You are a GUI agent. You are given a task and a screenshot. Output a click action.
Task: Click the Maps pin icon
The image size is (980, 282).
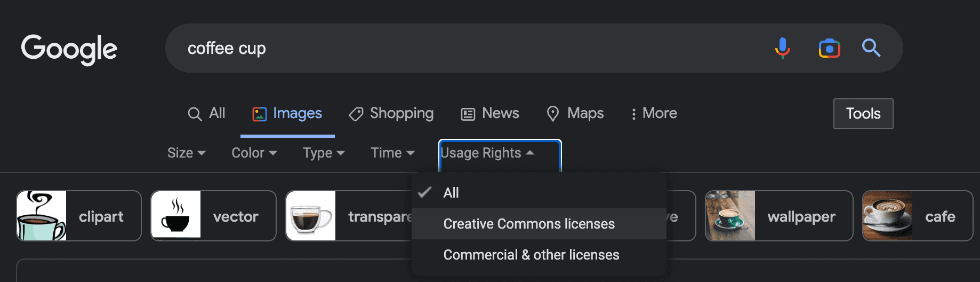(553, 114)
